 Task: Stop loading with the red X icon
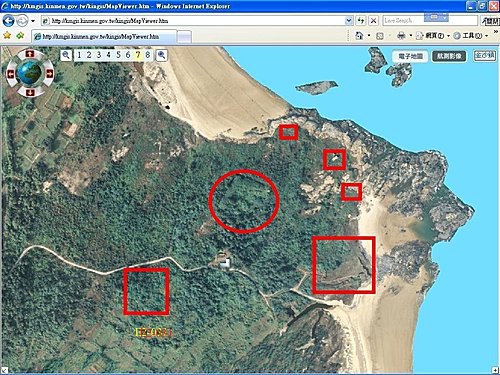(x=374, y=21)
